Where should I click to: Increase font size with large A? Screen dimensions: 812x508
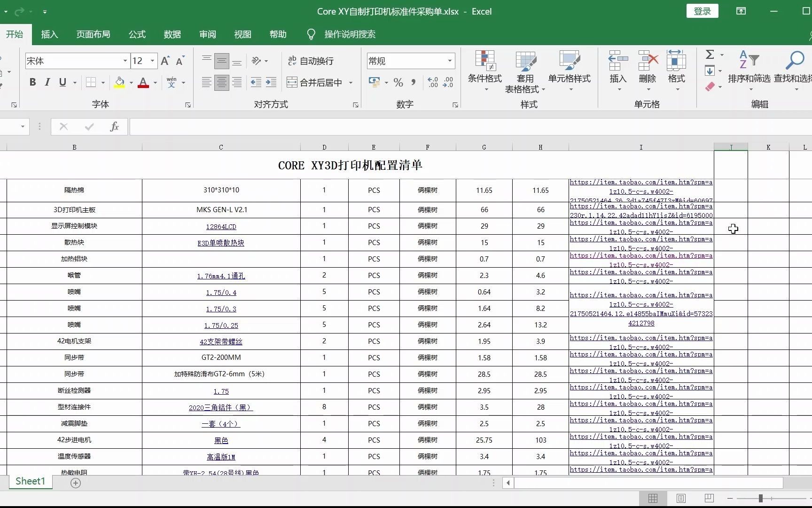pyautogui.click(x=165, y=61)
